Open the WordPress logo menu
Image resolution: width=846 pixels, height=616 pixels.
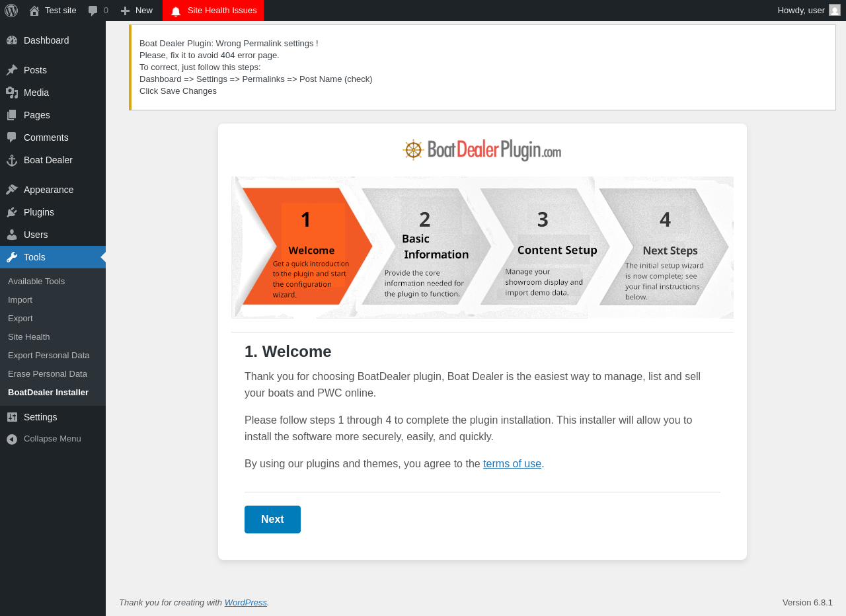pyautogui.click(x=11, y=11)
